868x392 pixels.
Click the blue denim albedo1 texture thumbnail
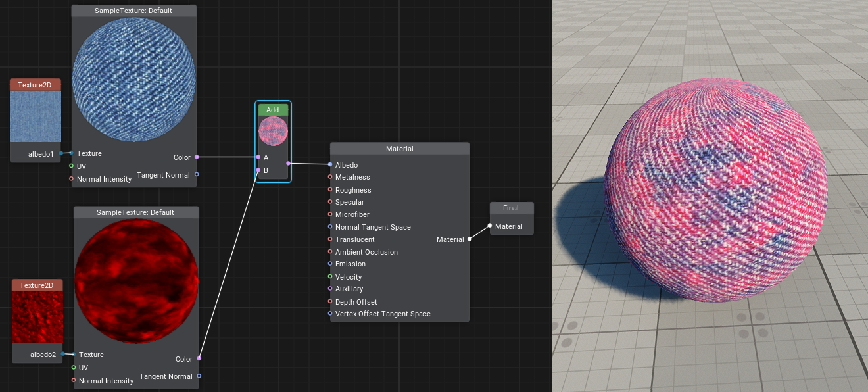coord(36,116)
